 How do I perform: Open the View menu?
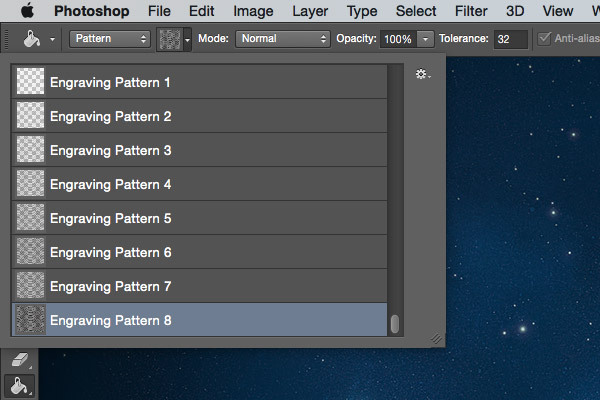[558, 11]
